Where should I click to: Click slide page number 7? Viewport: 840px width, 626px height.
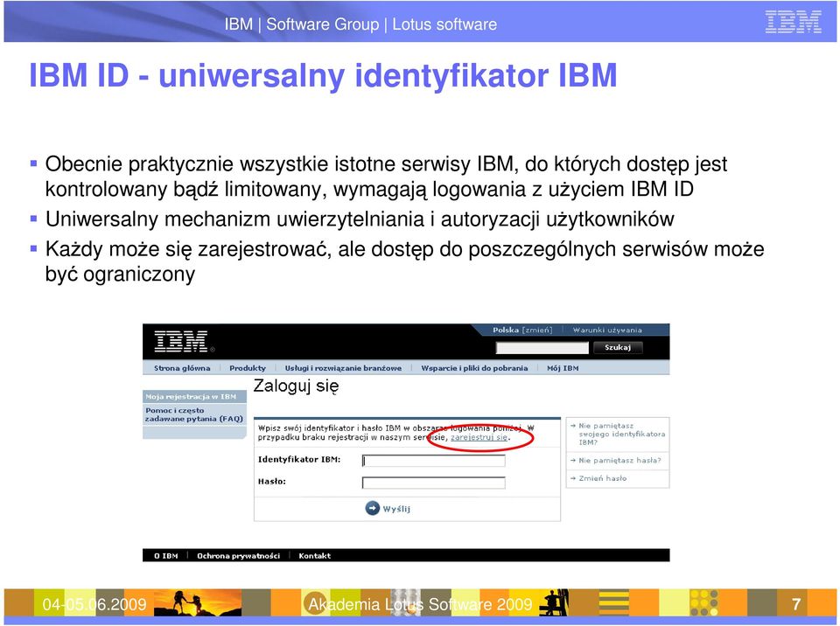[x=796, y=604]
